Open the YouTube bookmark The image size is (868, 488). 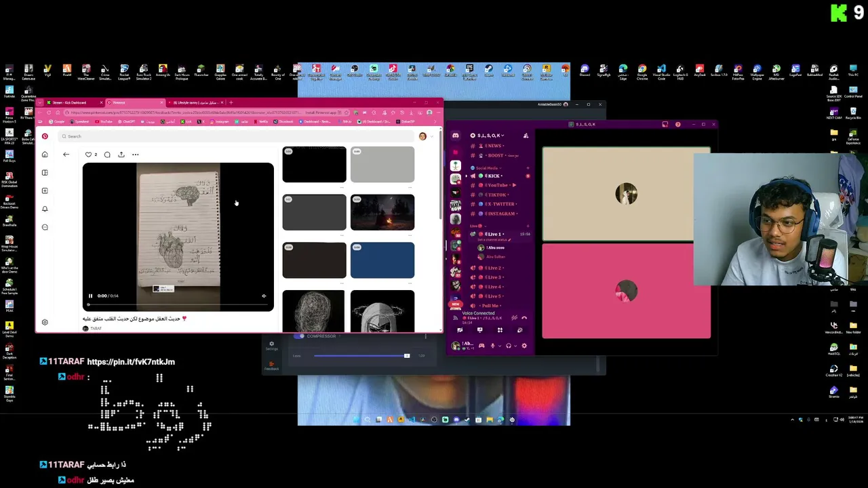(104, 121)
